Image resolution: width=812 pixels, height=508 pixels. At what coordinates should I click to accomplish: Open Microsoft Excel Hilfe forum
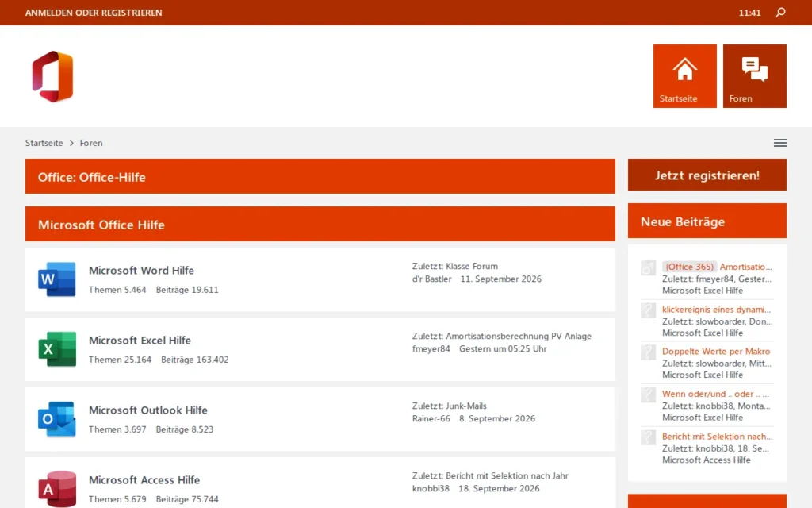140,340
